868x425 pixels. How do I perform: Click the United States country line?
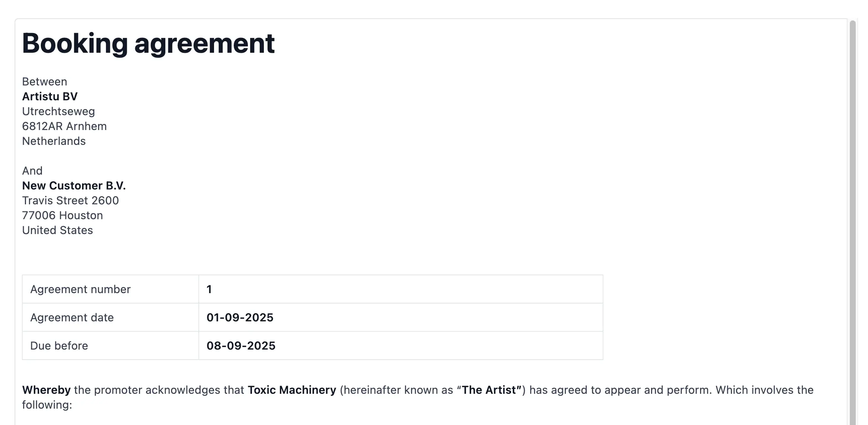(x=58, y=230)
